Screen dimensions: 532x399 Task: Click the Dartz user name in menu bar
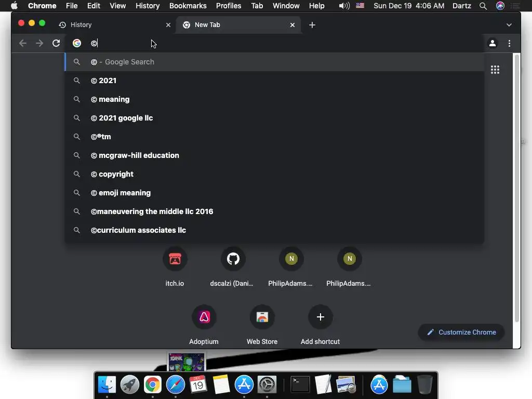pyautogui.click(x=462, y=6)
